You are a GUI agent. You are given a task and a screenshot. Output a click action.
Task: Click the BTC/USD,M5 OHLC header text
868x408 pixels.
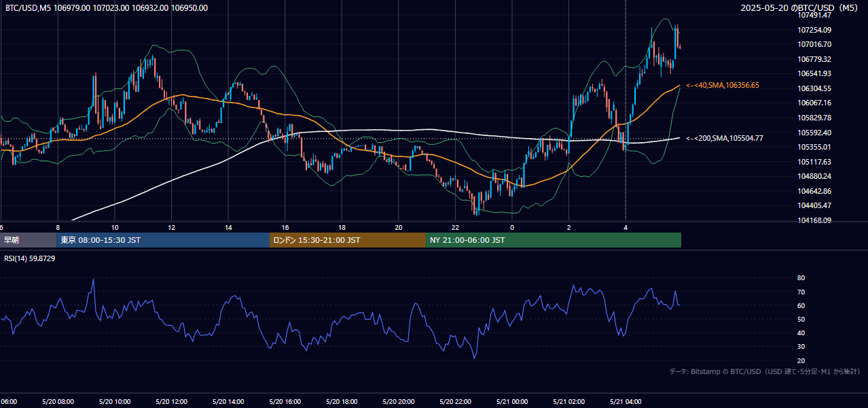tap(107, 8)
